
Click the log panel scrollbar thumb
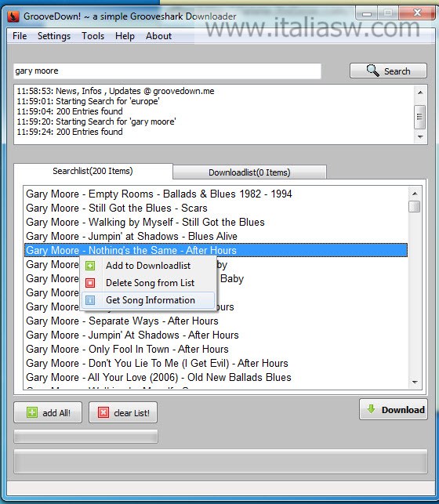pyautogui.click(x=419, y=117)
